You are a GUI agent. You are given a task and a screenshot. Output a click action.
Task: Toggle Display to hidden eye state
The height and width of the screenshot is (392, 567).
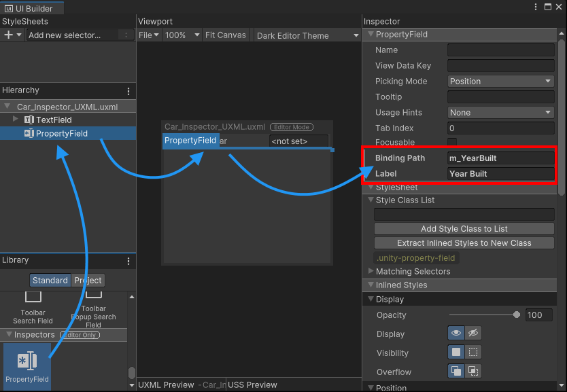[471, 333]
